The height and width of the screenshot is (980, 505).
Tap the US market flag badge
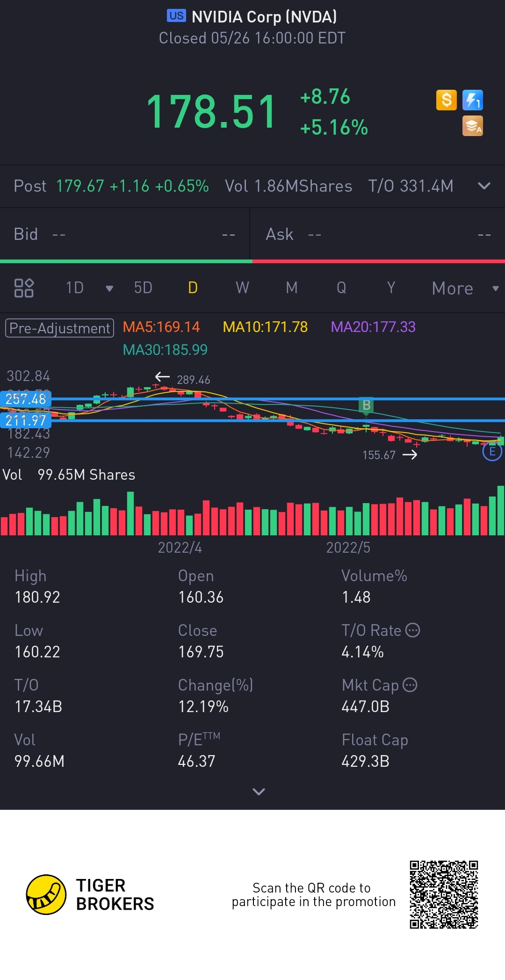point(176,16)
